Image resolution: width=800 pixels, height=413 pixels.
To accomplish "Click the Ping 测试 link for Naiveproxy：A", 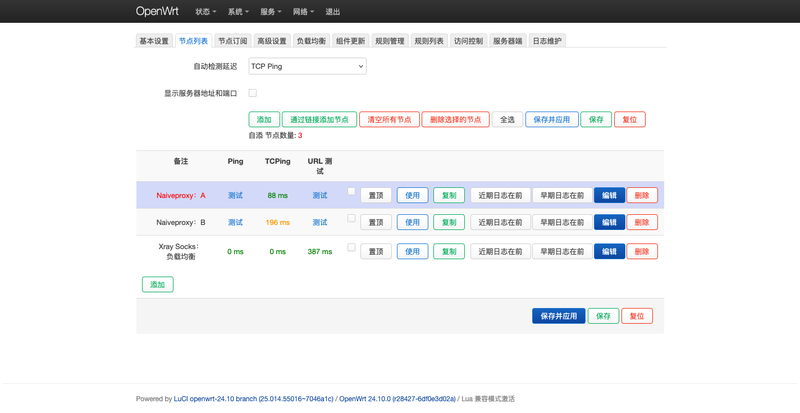I will pyautogui.click(x=235, y=196).
